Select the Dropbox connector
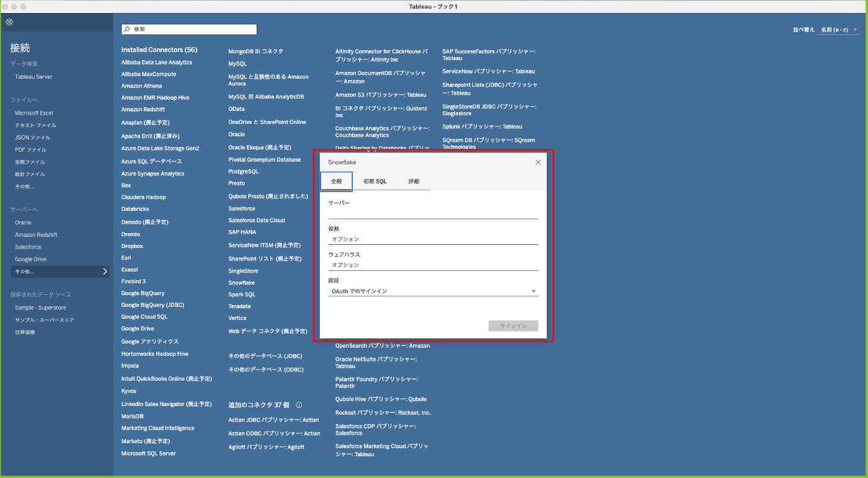 132,247
